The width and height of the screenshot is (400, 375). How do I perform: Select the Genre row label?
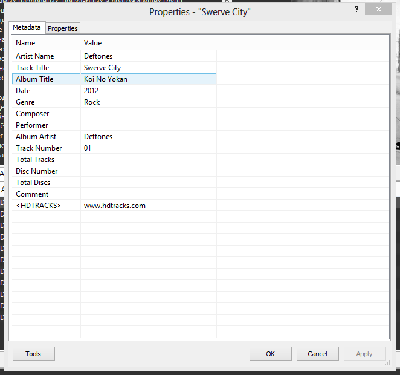[x=25, y=102]
